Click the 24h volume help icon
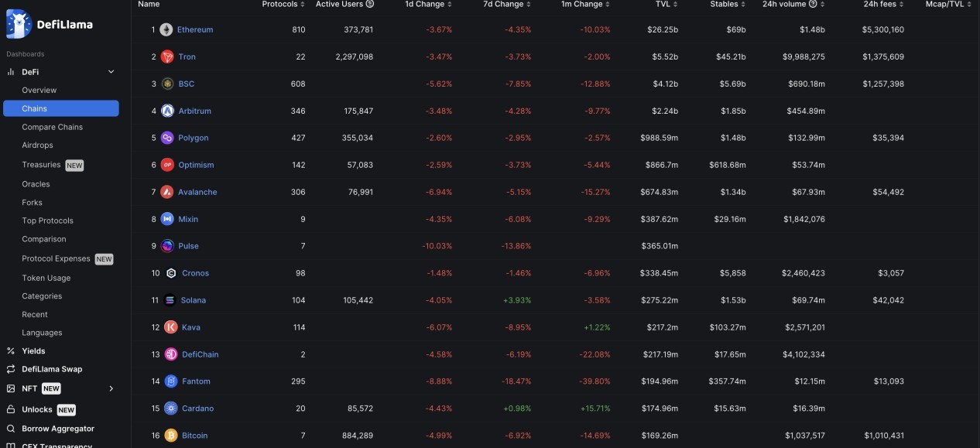 [x=813, y=4]
